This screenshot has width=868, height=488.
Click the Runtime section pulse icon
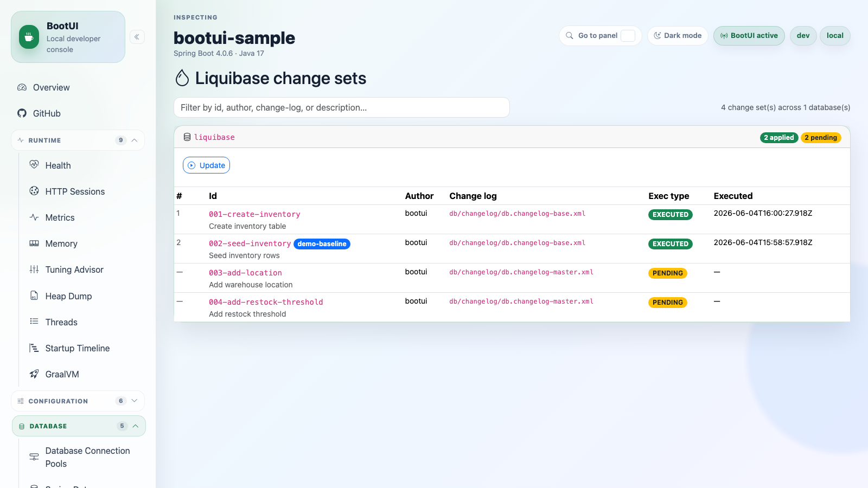click(x=21, y=140)
